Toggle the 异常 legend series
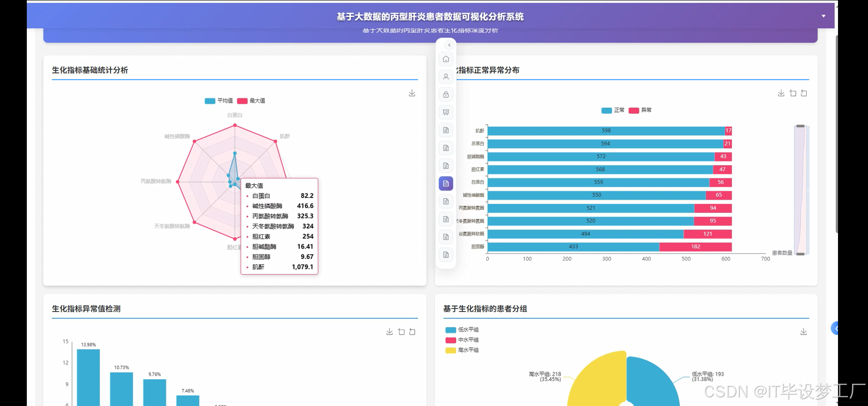Screen dimensions: 868x406 (x=640, y=110)
